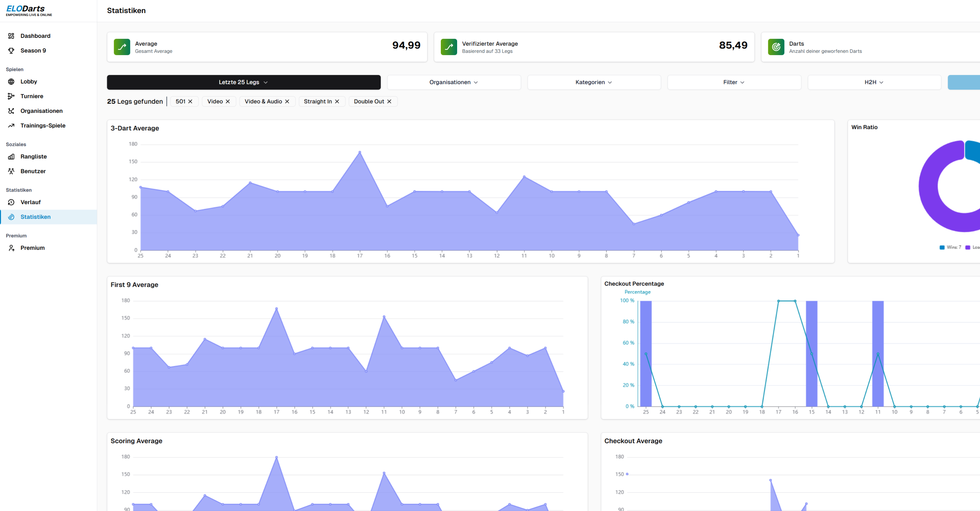Click the Benutzer people icon
The width and height of the screenshot is (980, 511).
click(11, 171)
